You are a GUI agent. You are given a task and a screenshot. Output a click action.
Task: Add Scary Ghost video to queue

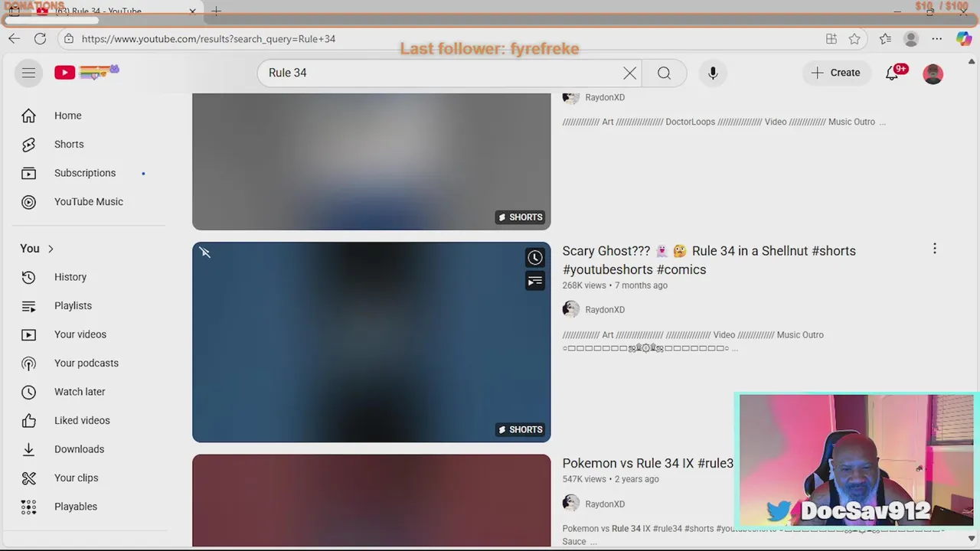(534, 282)
